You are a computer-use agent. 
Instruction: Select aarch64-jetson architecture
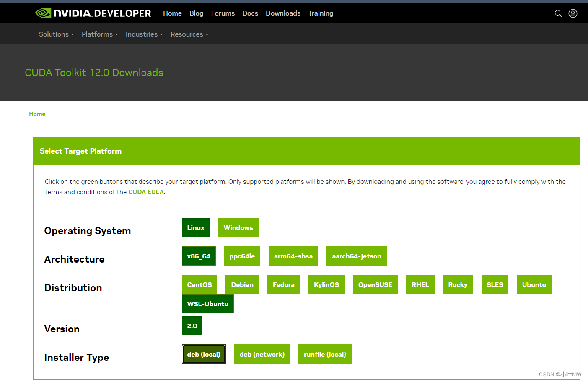[x=357, y=256]
